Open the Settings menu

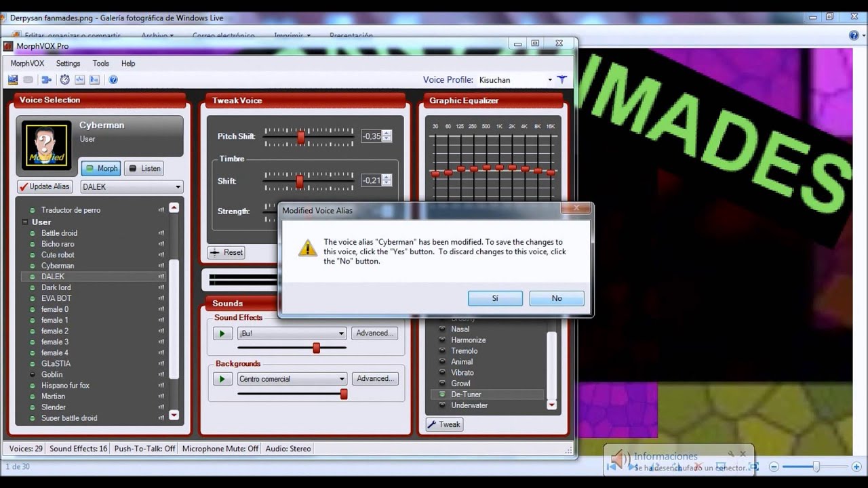[68, 64]
